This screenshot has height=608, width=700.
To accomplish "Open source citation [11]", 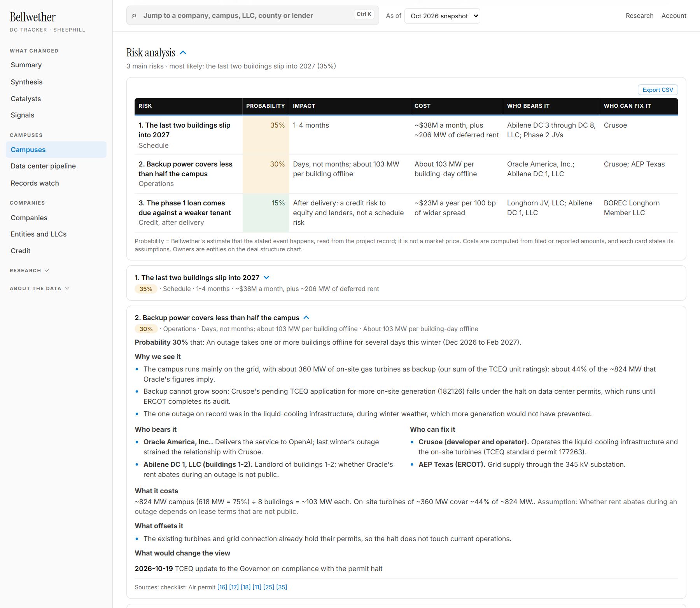I will 257,587.
